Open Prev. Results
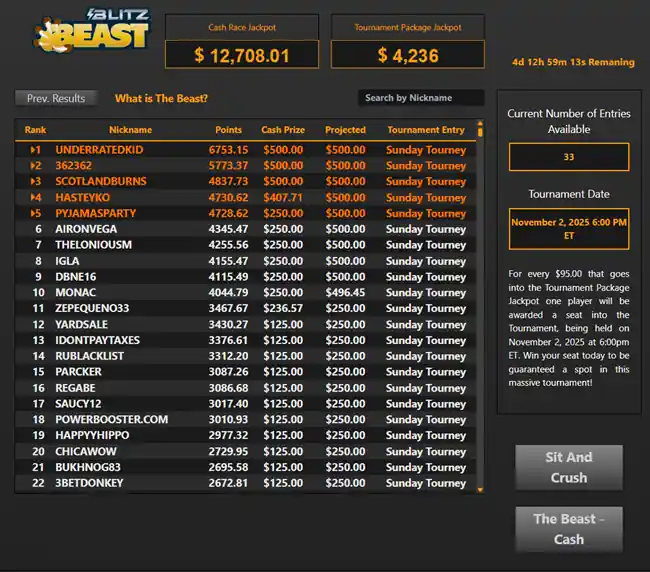The width and height of the screenshot is (650, 572). point(56,98)
